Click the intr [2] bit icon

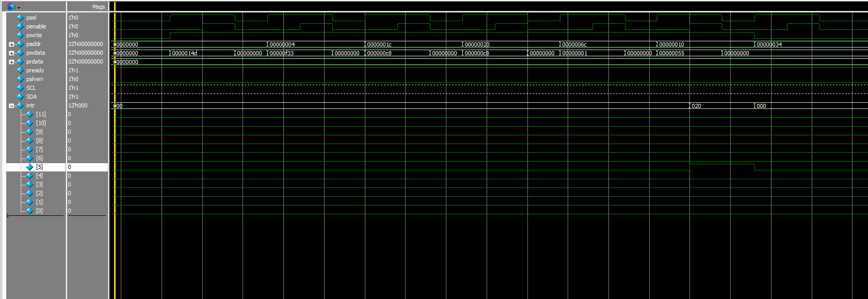click(29, 193)
